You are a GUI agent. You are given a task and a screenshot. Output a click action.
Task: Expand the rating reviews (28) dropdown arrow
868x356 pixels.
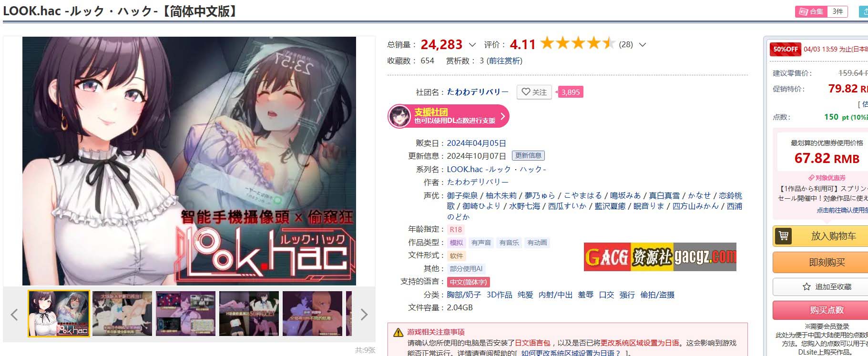click(x=642, y=44)
